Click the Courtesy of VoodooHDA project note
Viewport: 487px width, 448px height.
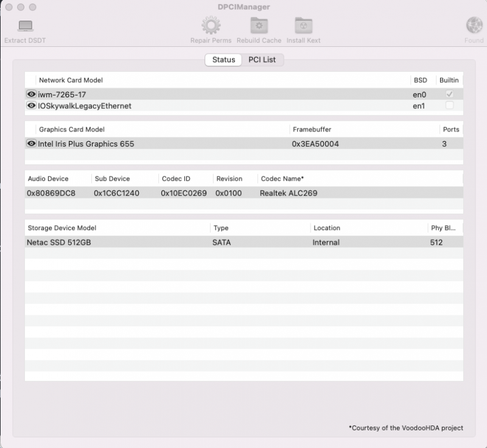click(x=405, y=428)
